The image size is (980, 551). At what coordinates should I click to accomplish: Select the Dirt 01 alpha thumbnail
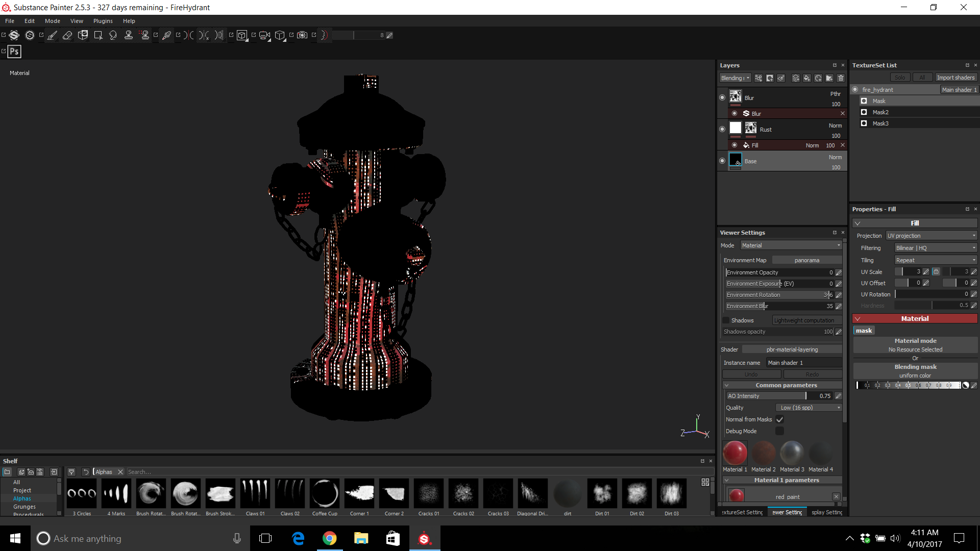(602, 493)
